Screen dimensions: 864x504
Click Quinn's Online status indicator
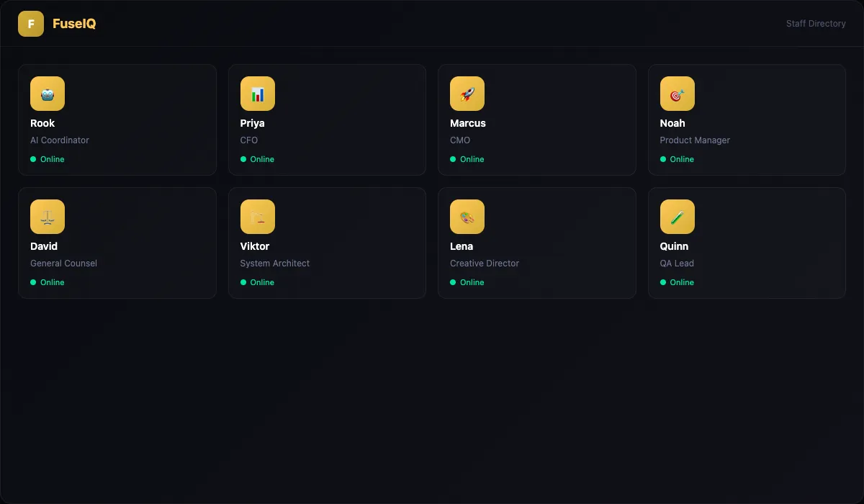[678, 282]
